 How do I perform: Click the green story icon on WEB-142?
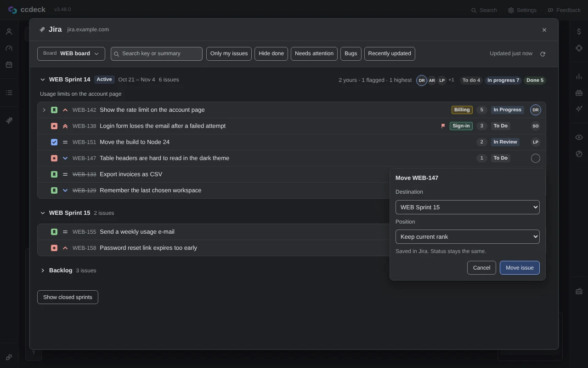point(54,110)
